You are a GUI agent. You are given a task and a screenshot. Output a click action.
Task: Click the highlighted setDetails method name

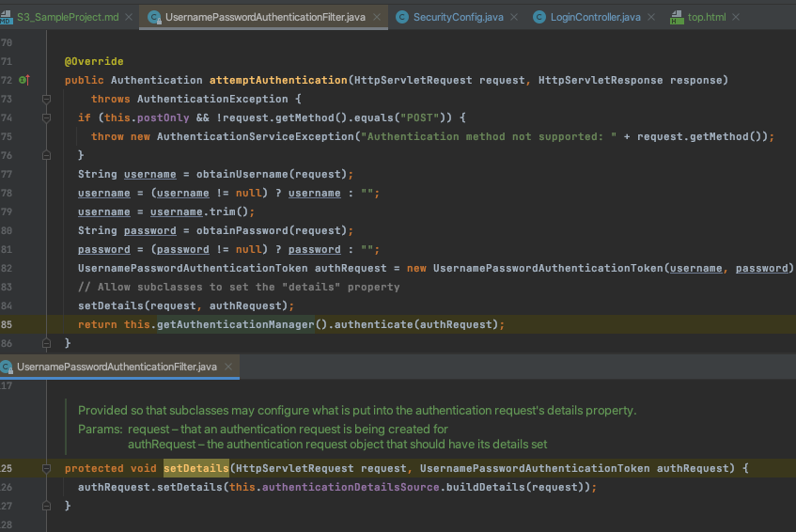(196, 468)
